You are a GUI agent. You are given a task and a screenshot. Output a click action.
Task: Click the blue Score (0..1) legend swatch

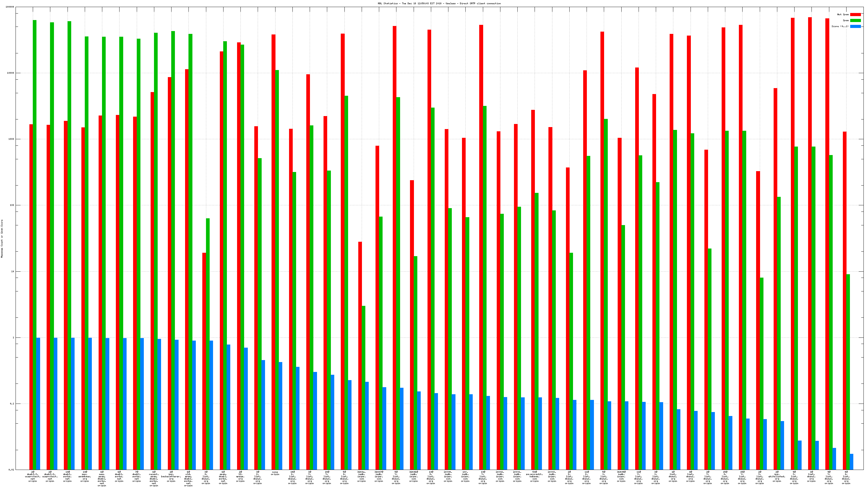[855, 26]
